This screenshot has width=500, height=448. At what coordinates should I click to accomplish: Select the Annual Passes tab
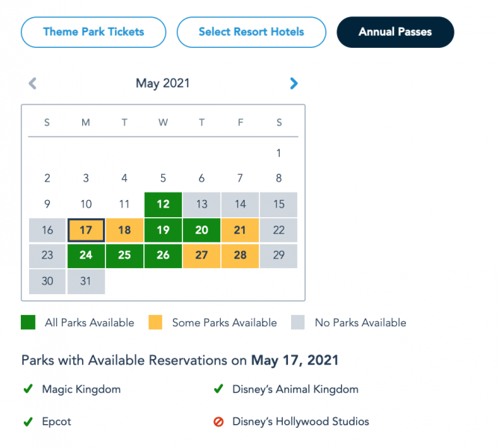395,32
